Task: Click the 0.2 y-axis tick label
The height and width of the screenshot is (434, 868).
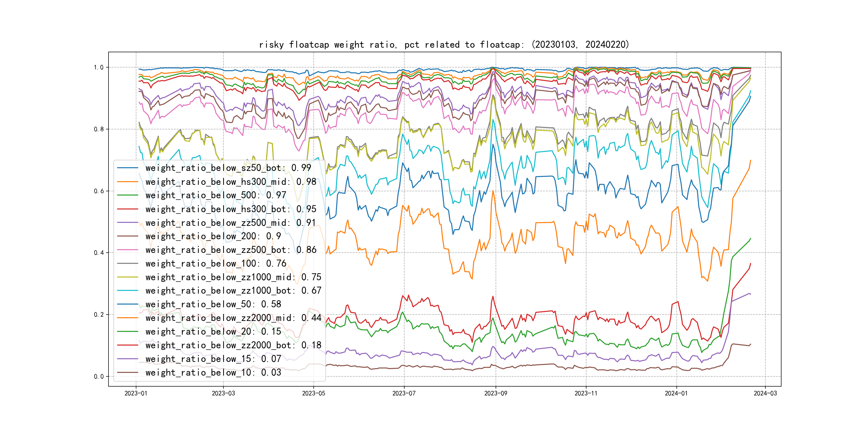Action: (99, 315)
